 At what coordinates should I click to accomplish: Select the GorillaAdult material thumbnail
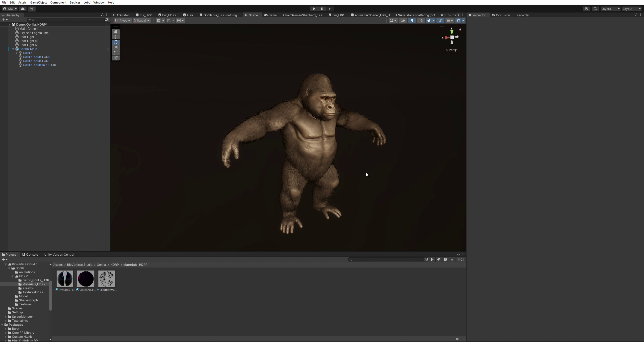coord(86,279)
